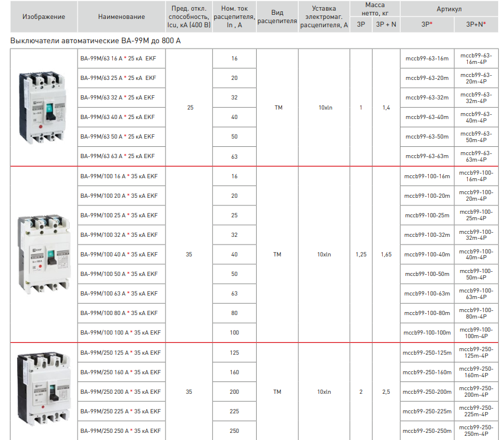The width and height of the screenshot is (504, 440).
Task: Click article code 'mccb99-63-16m'
Action: (427, 59)
